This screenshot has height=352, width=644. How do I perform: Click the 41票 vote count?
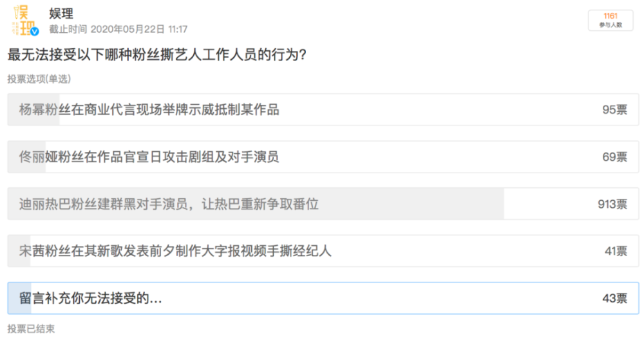pyautogui.click(x=616, y=251)
